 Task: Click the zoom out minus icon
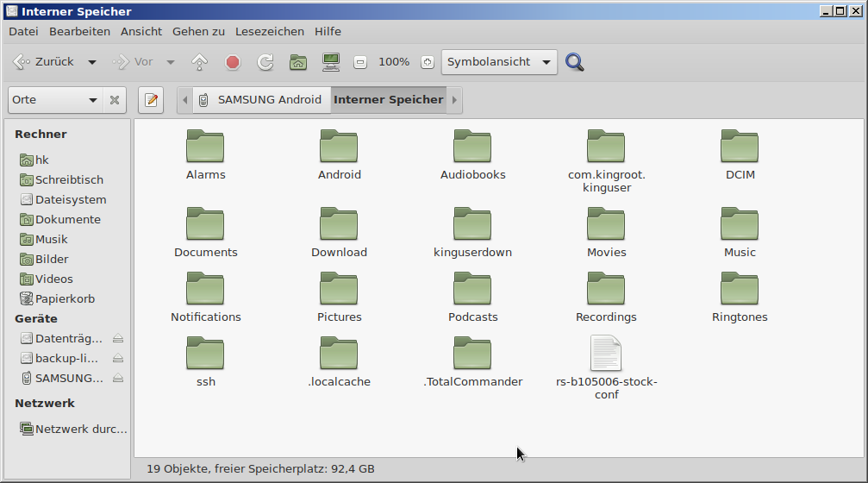click(x=360, y=62)
